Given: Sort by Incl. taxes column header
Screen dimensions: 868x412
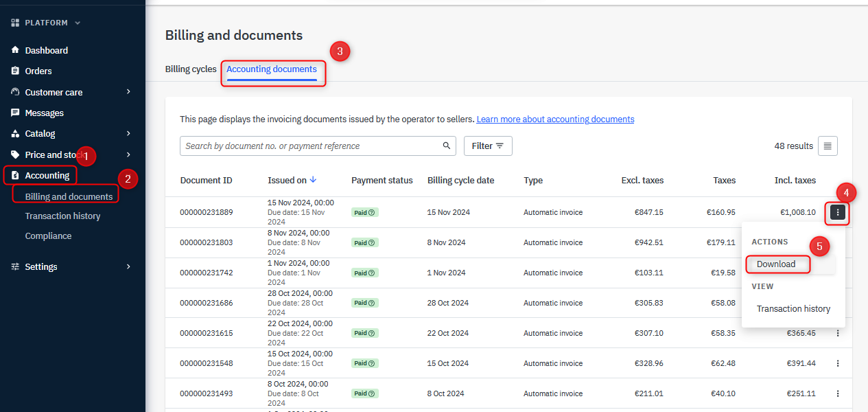Looking at the screenshot, I should tap(795, 181).
